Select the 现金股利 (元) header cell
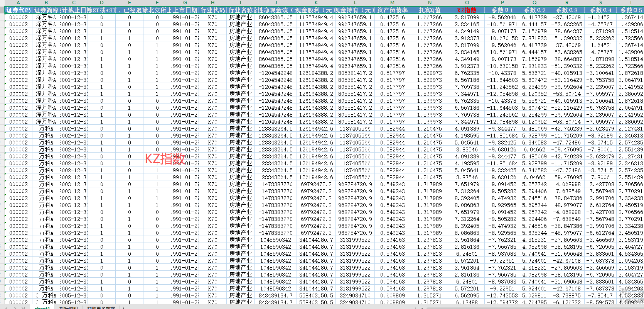This screenshot has height=309, width=644. coord(316,10)
